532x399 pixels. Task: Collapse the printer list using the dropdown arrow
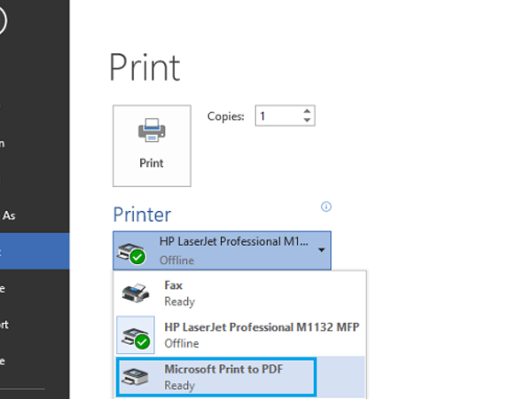(321, 251)
